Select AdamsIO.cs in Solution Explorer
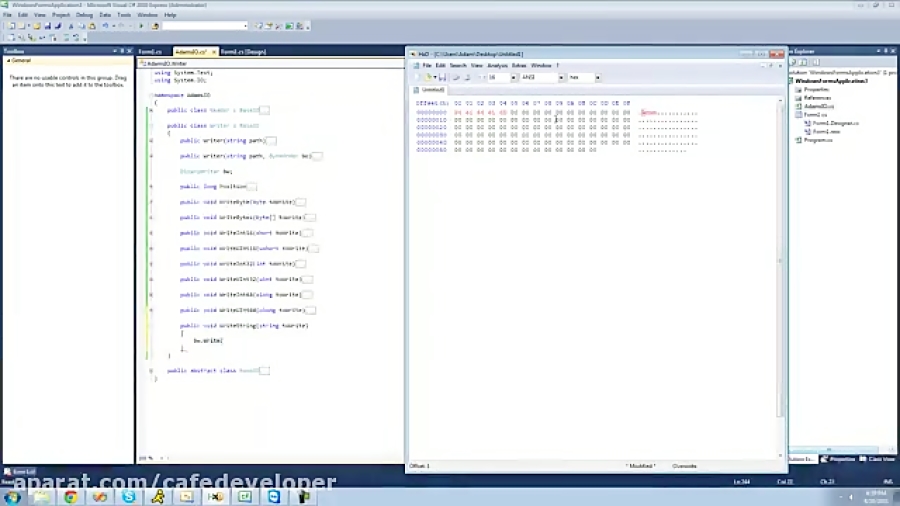This screenshot has width=900, height=506. (x=818, y=106)
